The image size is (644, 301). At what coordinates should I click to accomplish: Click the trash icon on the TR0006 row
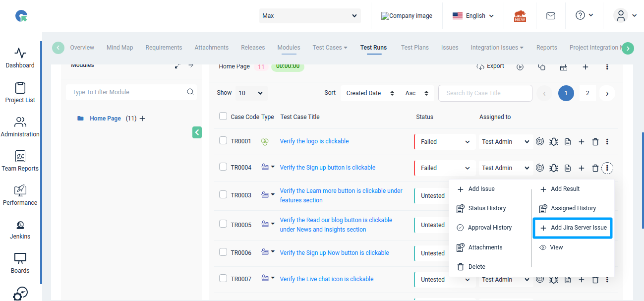pos(595,253)
